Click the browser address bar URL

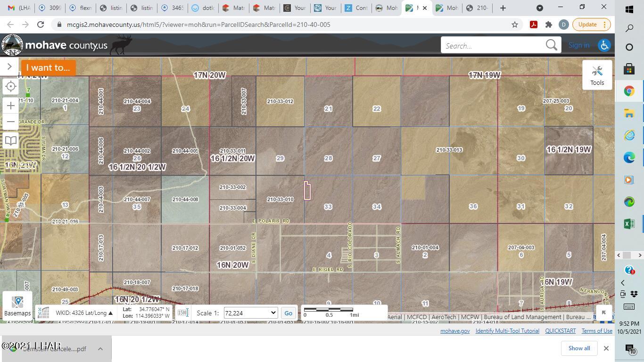pos(198,25)
